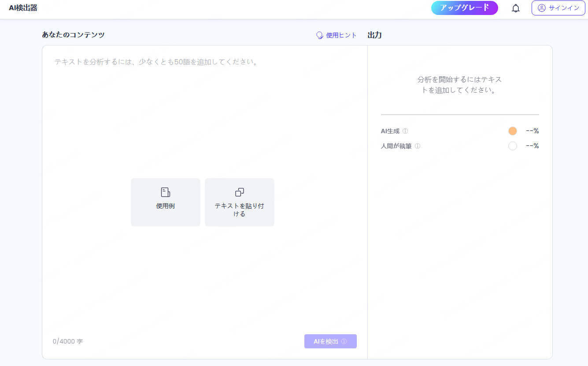This screenshot has height=366, width=588.
Task: Click the アップグレード upgrade button
Action: (464, 8)
